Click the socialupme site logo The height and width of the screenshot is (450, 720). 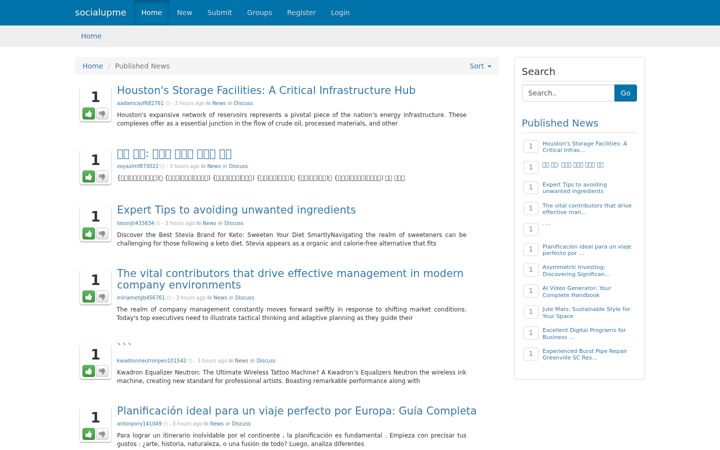[x=101, y=12]
